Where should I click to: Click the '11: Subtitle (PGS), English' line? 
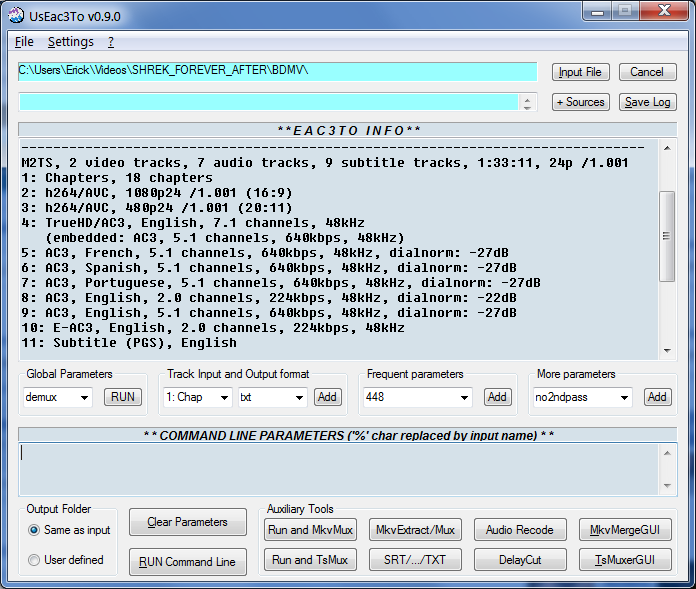point(129,343)
